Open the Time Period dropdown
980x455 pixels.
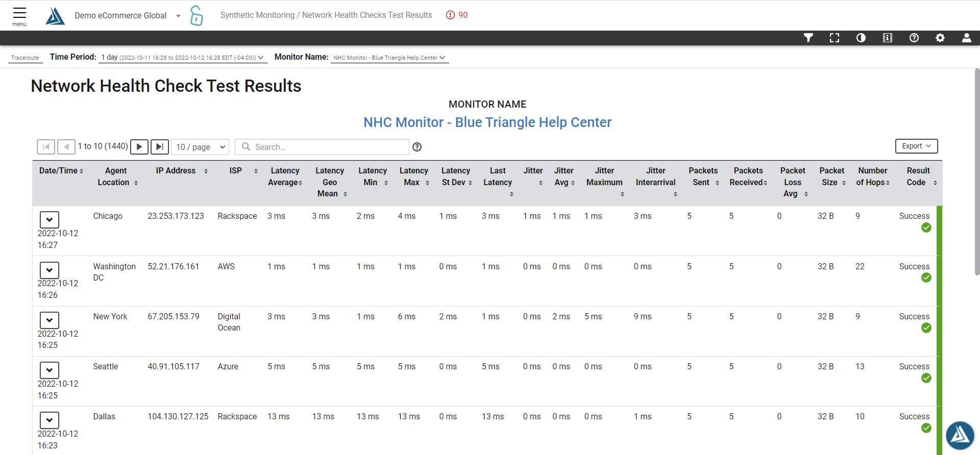183,58
